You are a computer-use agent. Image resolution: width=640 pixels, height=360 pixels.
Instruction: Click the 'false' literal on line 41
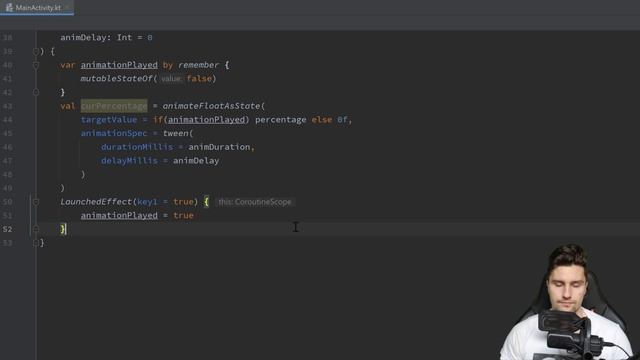tap(199, 78)
